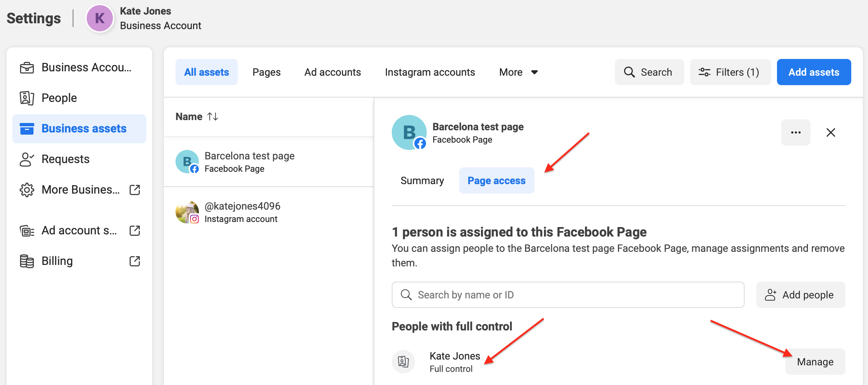The image size is (868, 385).
Task: Click the magnifier icon in Search button
Action: click(x=629, y=72)
